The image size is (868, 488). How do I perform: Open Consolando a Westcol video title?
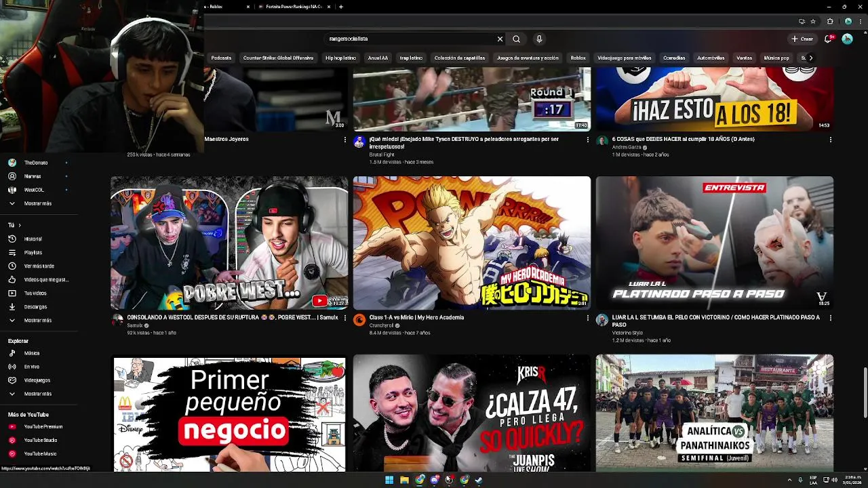232,317
